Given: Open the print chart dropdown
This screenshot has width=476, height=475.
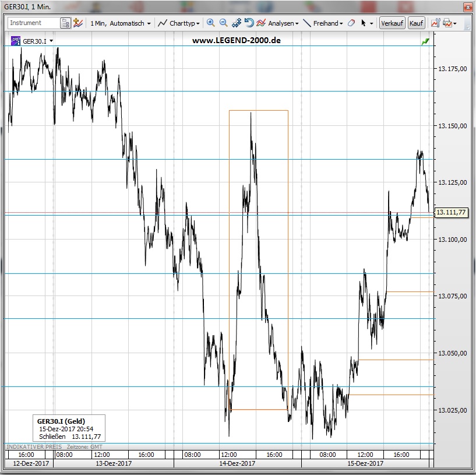Looking at the screenshot, I should 449,23.
